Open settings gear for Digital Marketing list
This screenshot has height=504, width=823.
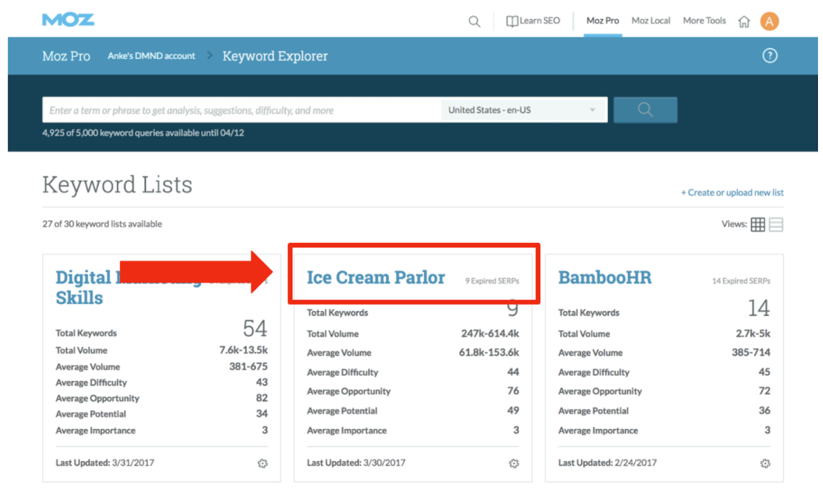click(x=262, y=463)
